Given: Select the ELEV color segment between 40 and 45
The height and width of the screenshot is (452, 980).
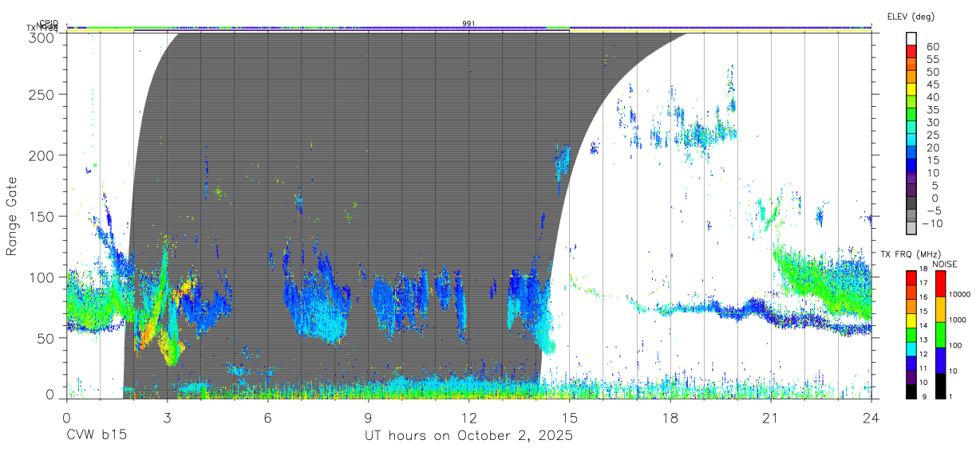Looking at the screenshot, I should 911,90.
